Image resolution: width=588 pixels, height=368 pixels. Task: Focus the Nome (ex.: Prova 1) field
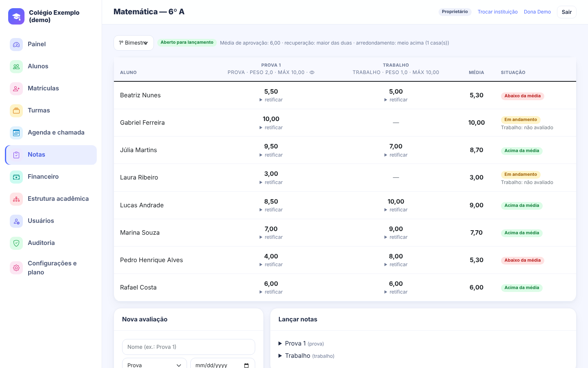189,347
